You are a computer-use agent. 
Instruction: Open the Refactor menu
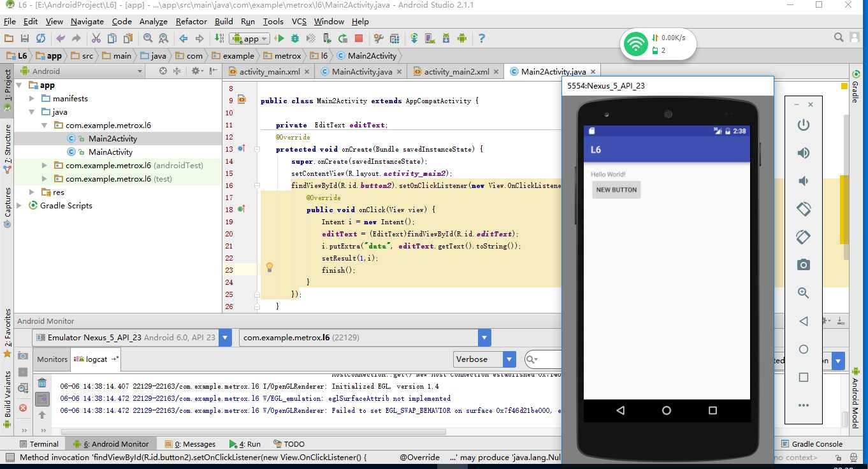click(191, 21)
